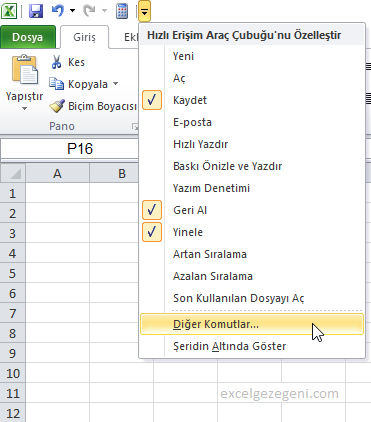The width and height of the screenshot is (371, 422).
Task: Open the Undo history dropdown arrow
Action: (72, 11)
